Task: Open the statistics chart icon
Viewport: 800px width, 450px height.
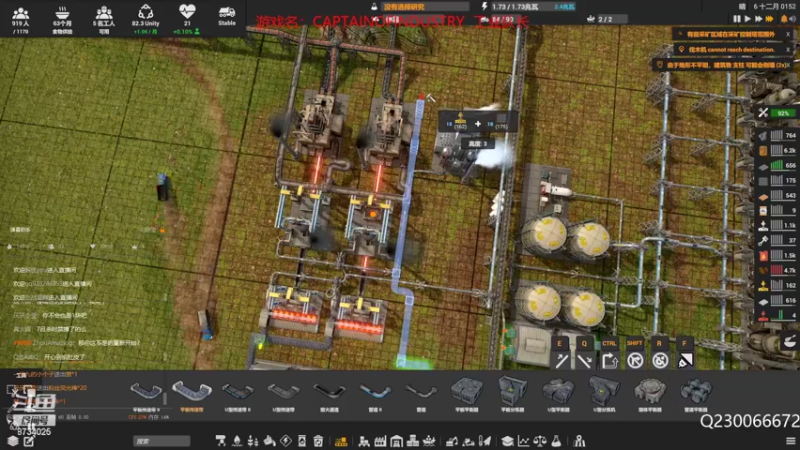Action: click(x=524, y=441)
